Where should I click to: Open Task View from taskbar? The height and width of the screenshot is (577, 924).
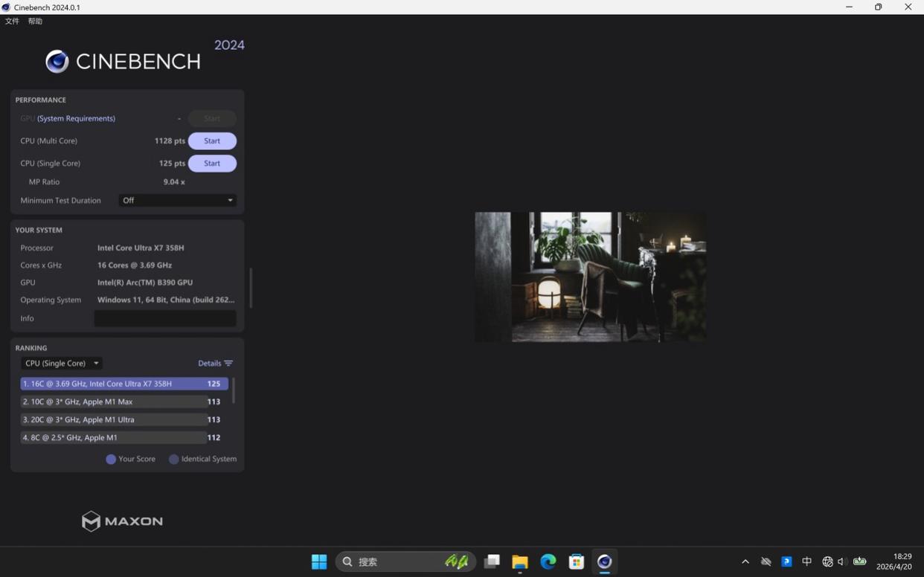click(x=492, y=561)
